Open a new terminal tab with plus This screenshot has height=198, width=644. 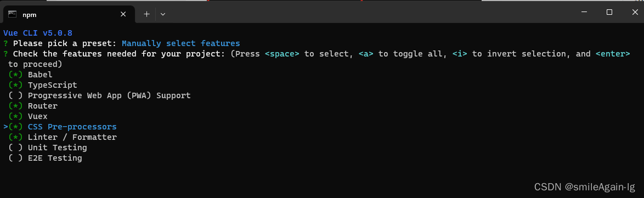coord(146,14)
